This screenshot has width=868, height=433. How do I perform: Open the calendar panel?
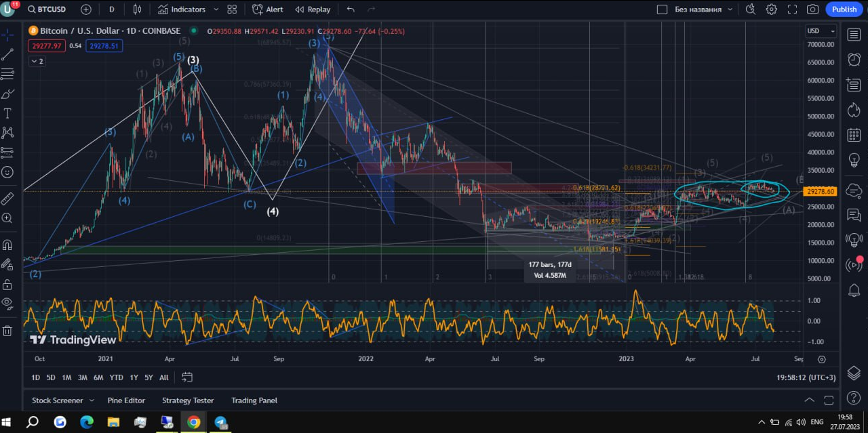(x=854, y=136)
